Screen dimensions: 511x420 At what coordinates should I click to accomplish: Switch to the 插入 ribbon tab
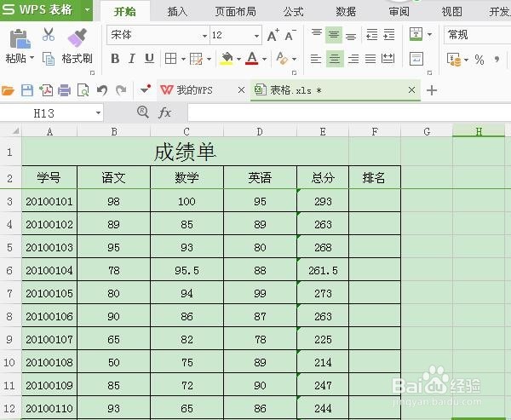178,12
